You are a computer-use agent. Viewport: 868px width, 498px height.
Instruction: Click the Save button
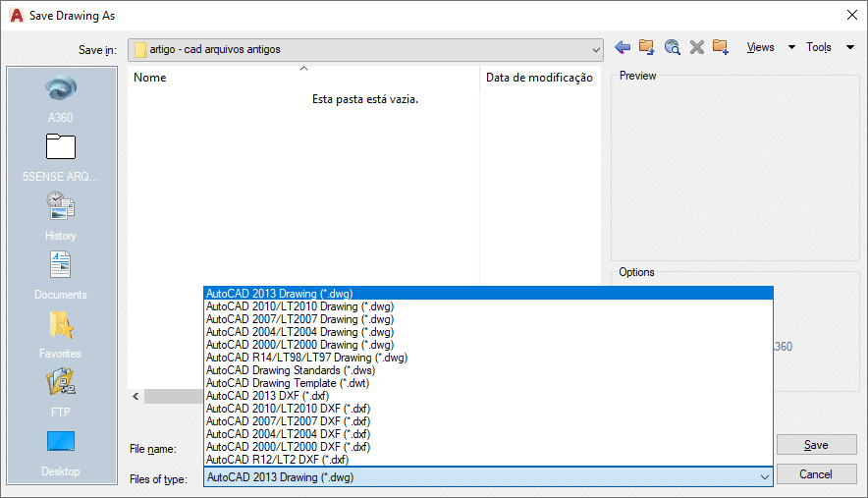(x=817, y=445)
